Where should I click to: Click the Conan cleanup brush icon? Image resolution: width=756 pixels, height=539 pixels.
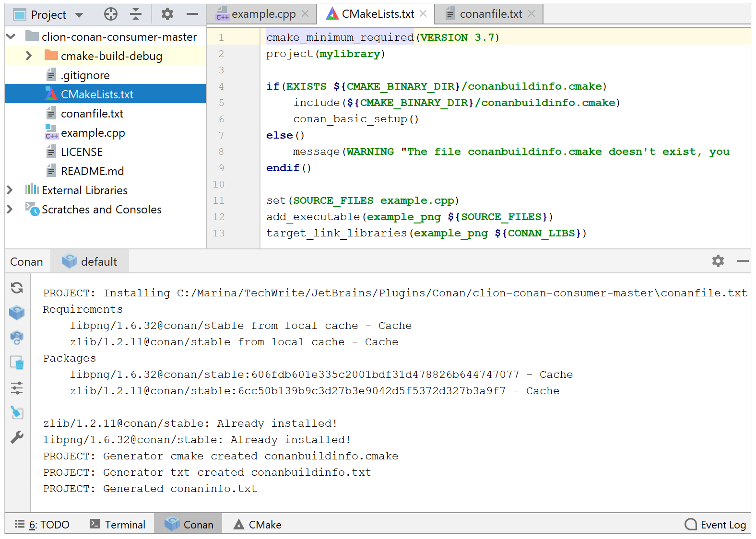[17, 412]
